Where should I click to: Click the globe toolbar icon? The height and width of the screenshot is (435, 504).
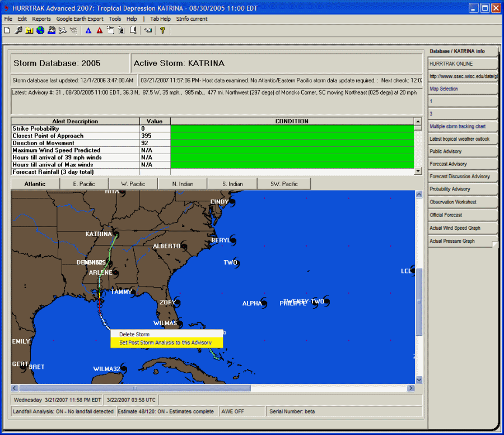(40, 31)
